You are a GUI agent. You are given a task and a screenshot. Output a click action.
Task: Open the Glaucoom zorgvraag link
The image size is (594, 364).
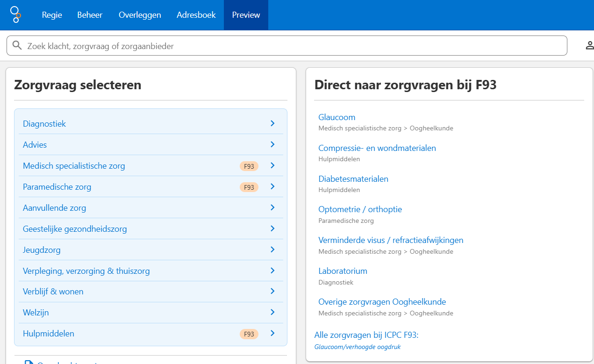pos(336,117)
